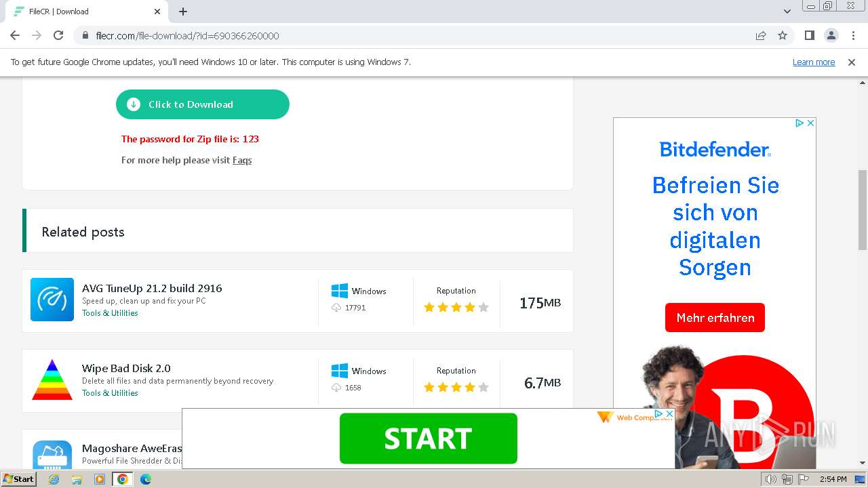Click download count icon beside 1658
This screenshot has width=868, height=488.
coord(336,388)
